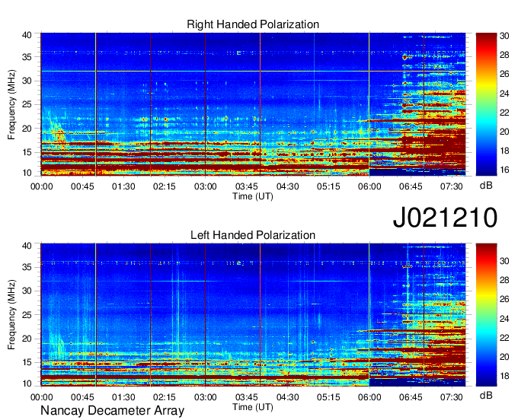Click the '30' value on top colorbar
Viewport: 518px width, 420px height.
tap(504, 36)
